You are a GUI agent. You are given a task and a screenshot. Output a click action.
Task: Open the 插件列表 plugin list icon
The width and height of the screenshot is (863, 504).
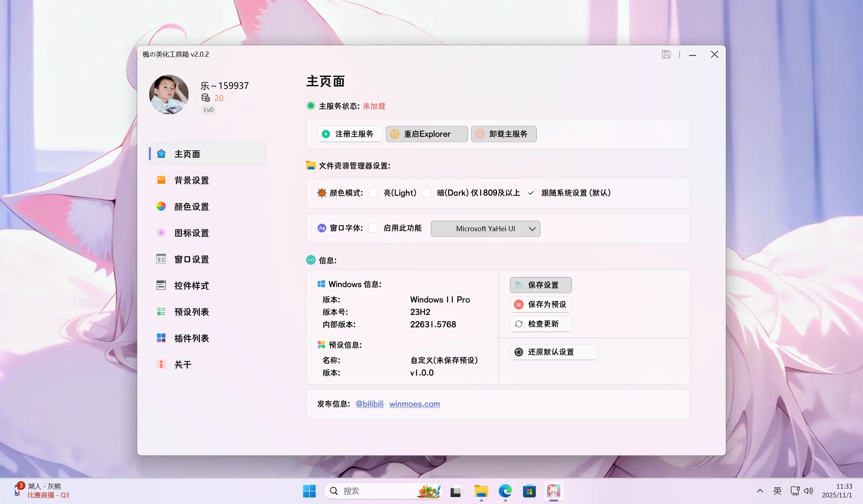161,338
